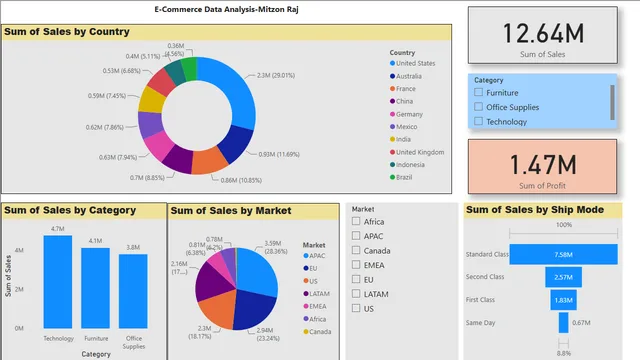The height and width of the screenshot is (360, 640).
Task: Click the 'E-Commerce Data Analysis-Mitzon Raj' heading
Action: (x=226, y=9)
